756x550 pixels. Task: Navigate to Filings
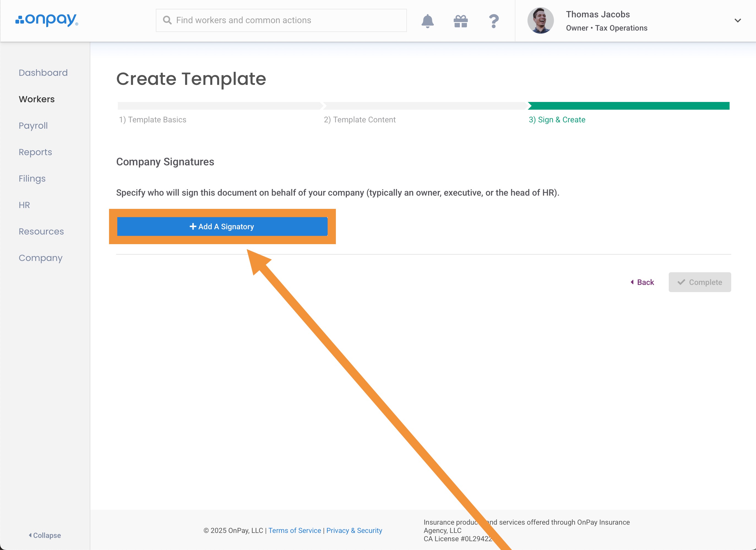(x=32, y=179)
